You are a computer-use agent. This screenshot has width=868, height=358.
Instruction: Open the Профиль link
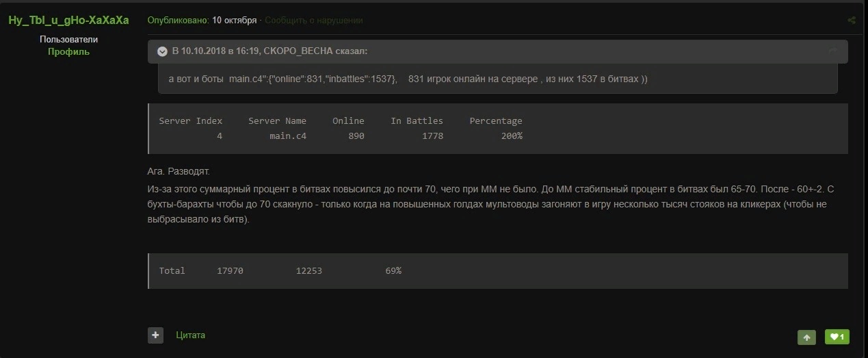pos(68,52)
